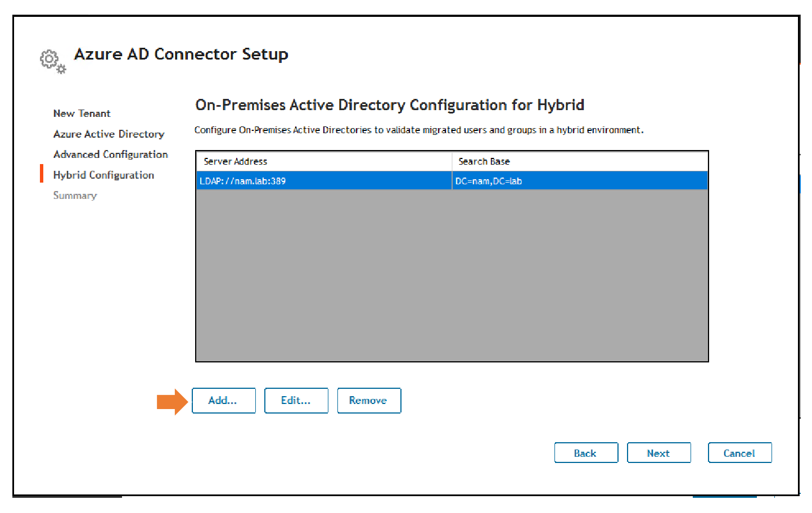
Task: Open the Advanced Configuration step
Action: [x=110, y=155]
